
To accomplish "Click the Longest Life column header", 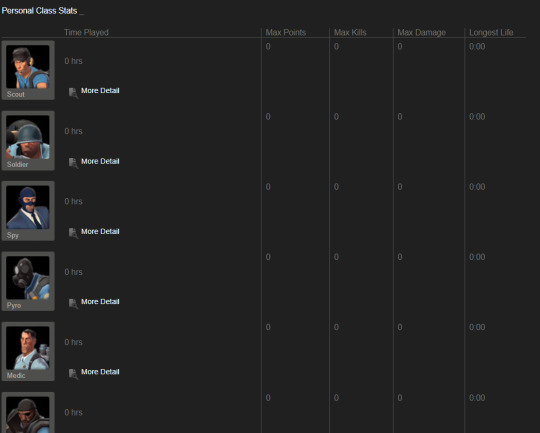I will click(491, 33).
